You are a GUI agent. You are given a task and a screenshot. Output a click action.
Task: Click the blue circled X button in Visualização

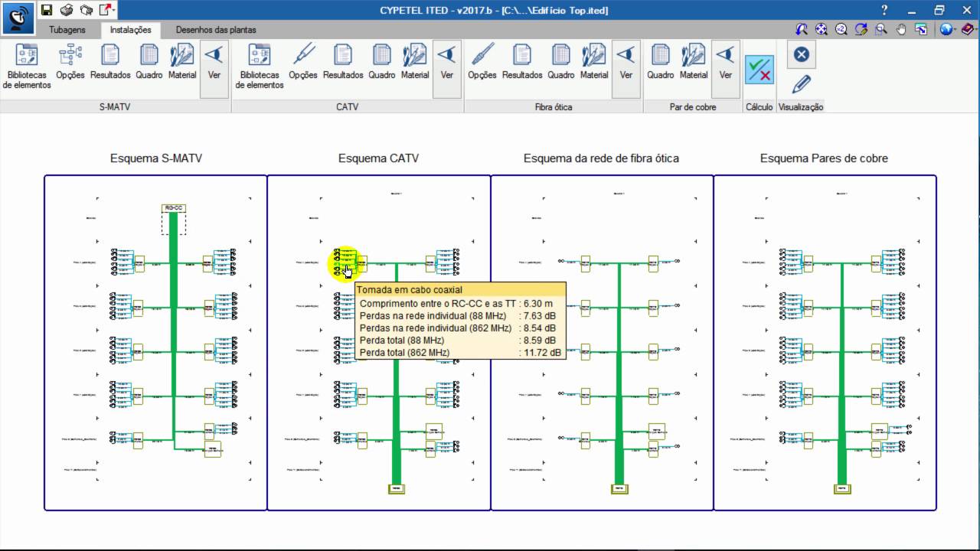click(801, 54)
